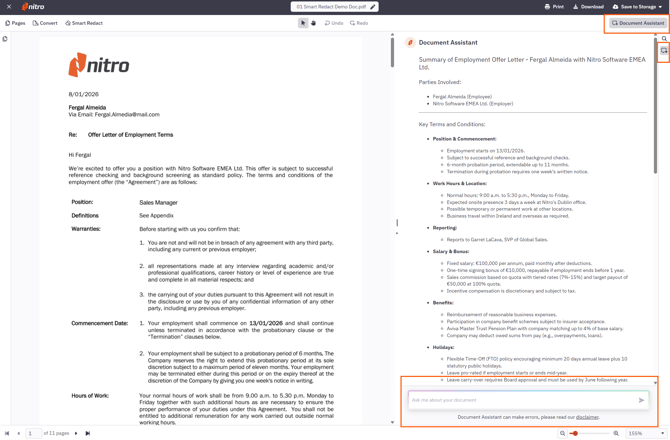Click the panel divider handle
This screenshot has width=670, height=440.
pos(397,223)
